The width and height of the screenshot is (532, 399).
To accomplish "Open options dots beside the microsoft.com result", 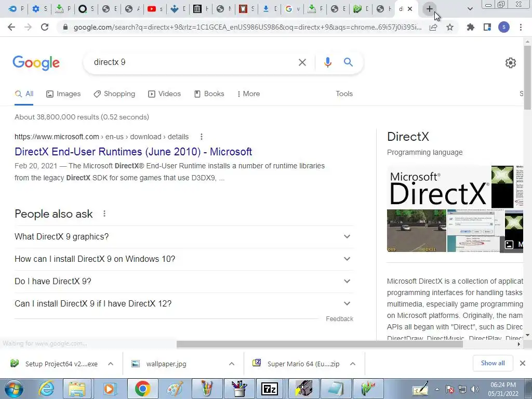I will coord(201,137).
